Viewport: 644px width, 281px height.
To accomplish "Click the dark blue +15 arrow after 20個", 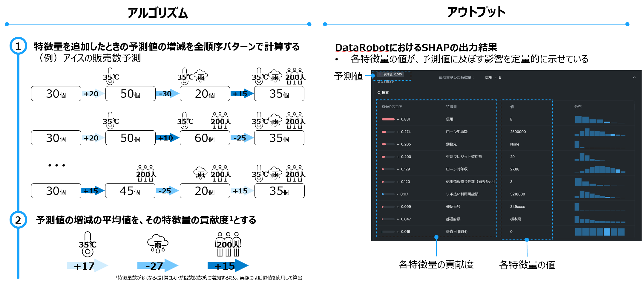I will [242, 94].
